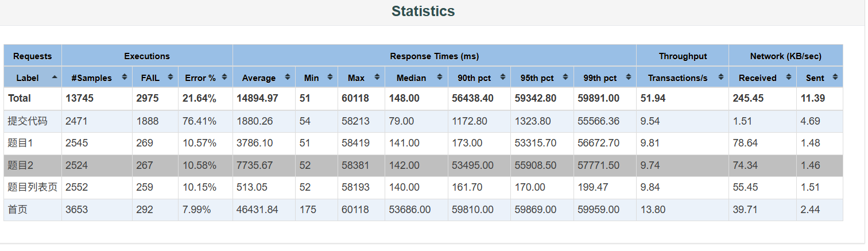Click 题目列表页 average 513.05
This screenshot has width=868, height=251.
click(x=252, y=187)
